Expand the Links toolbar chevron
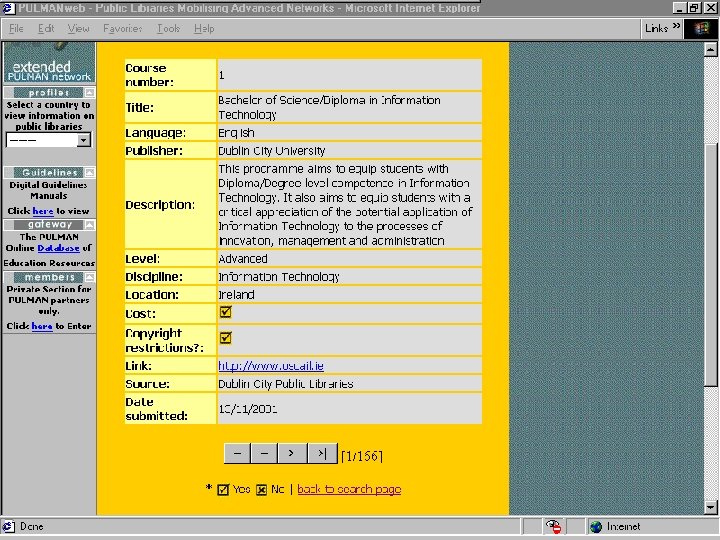This screenshot has height=540, width=720. [676, 26]
